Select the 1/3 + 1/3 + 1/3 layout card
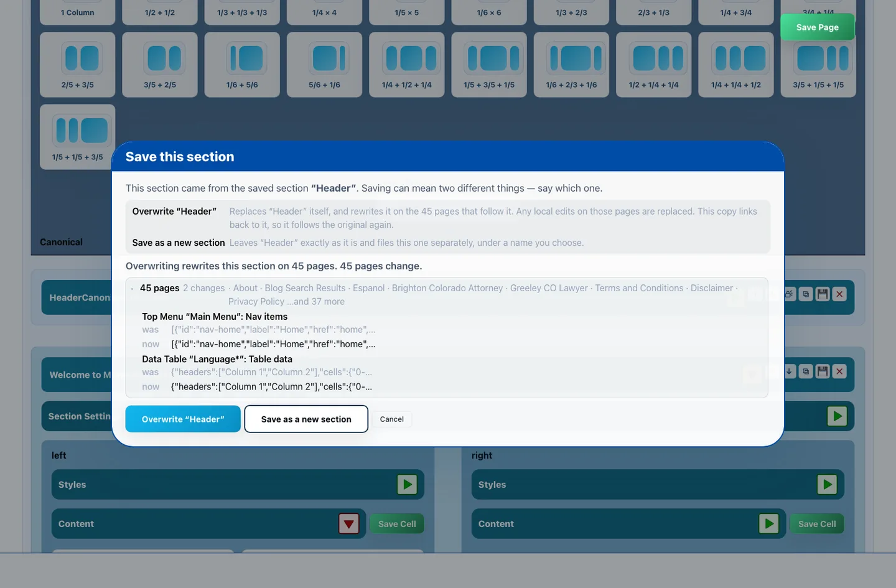 click(242, 12)
